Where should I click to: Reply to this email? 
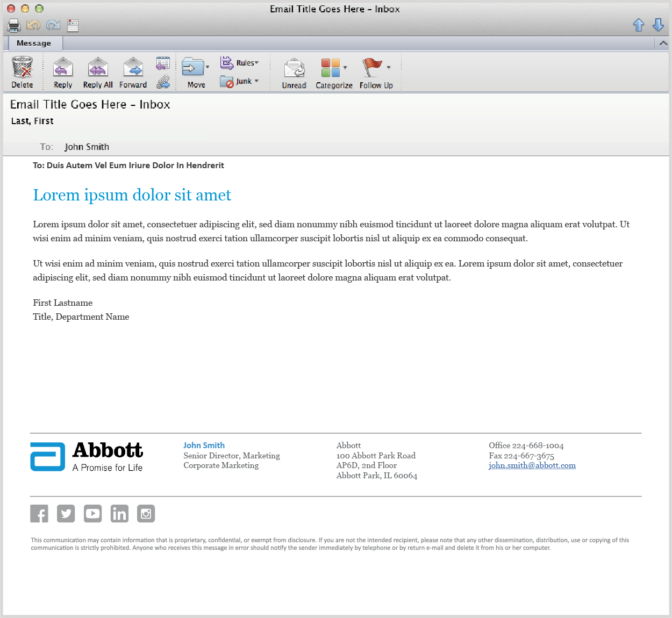pos(63,68)
